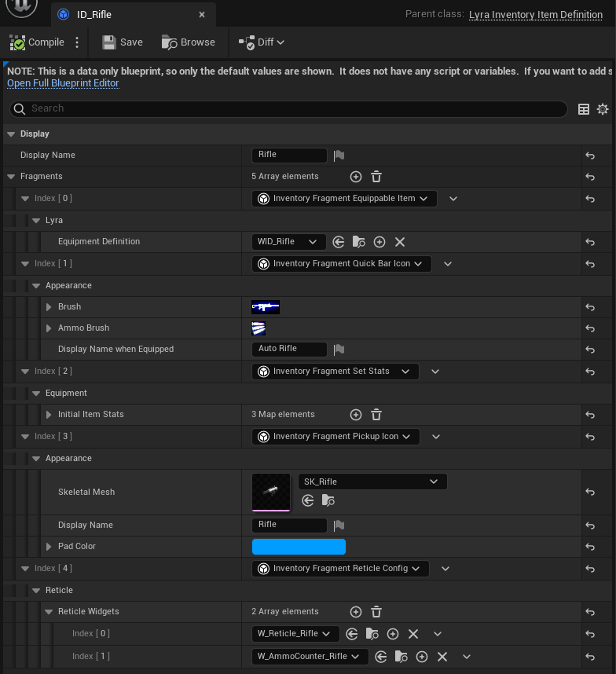Focus the details Search field
Image resolution: width=616 pixels, height=674 pixels.
pyautogui.click(x=288, y=108)
